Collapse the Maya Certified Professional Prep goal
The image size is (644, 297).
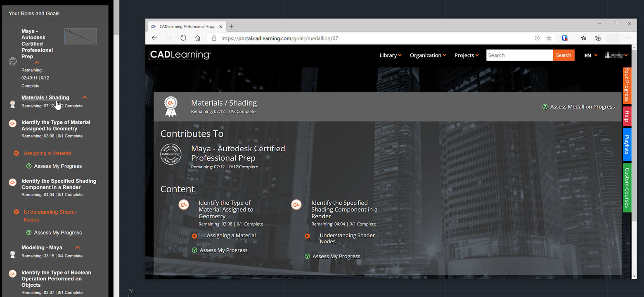pos(37,63)
